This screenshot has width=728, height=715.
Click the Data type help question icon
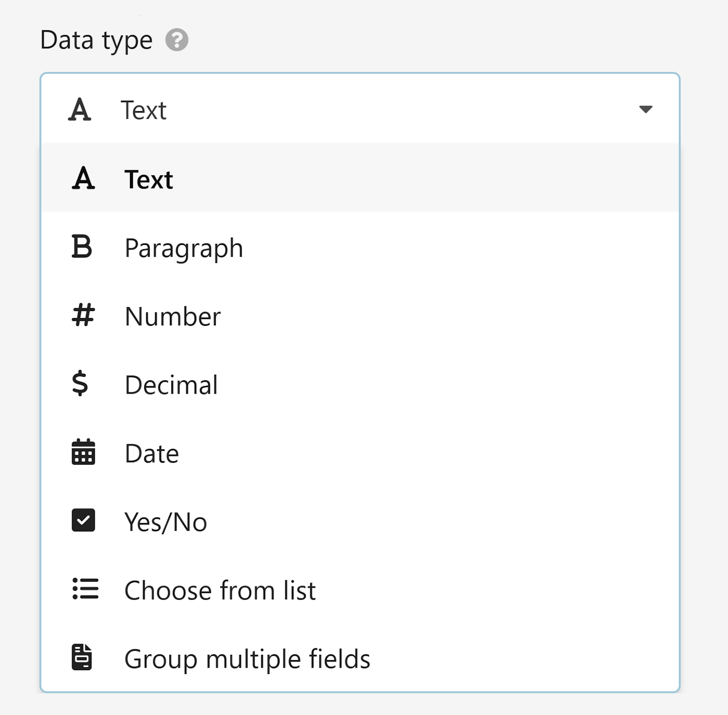pos(177,40)
